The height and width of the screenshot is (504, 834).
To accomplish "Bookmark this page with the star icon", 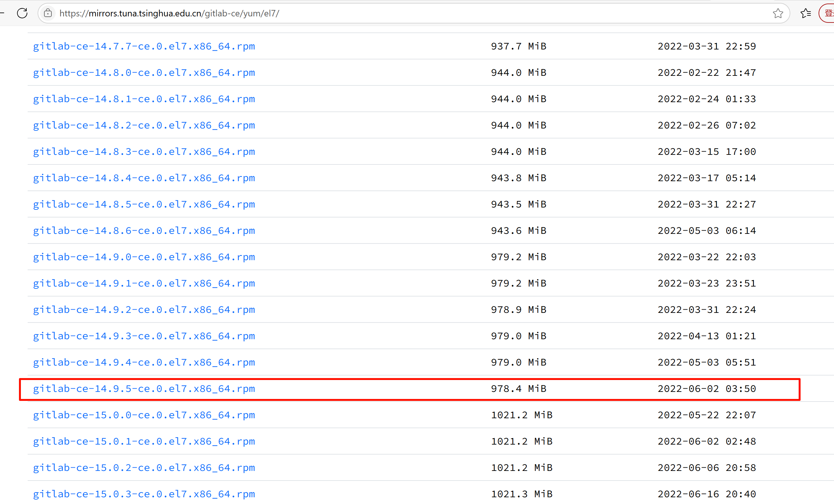I will 778,13.
